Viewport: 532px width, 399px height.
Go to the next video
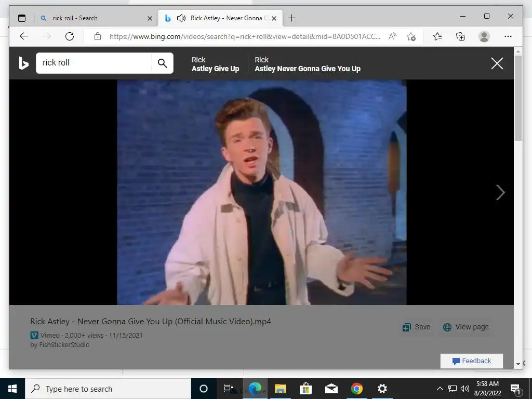[x=500, y=192]
